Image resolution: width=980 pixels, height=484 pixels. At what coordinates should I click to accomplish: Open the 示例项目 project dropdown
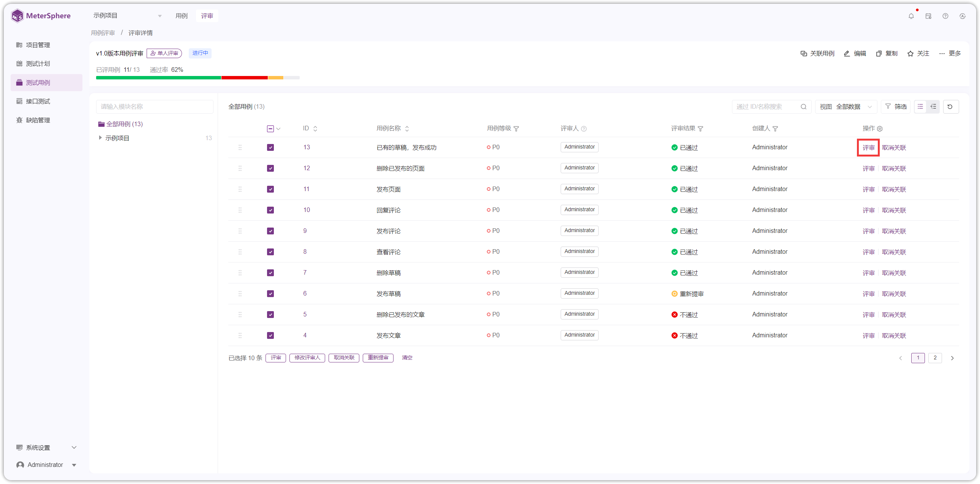point(128,16)
